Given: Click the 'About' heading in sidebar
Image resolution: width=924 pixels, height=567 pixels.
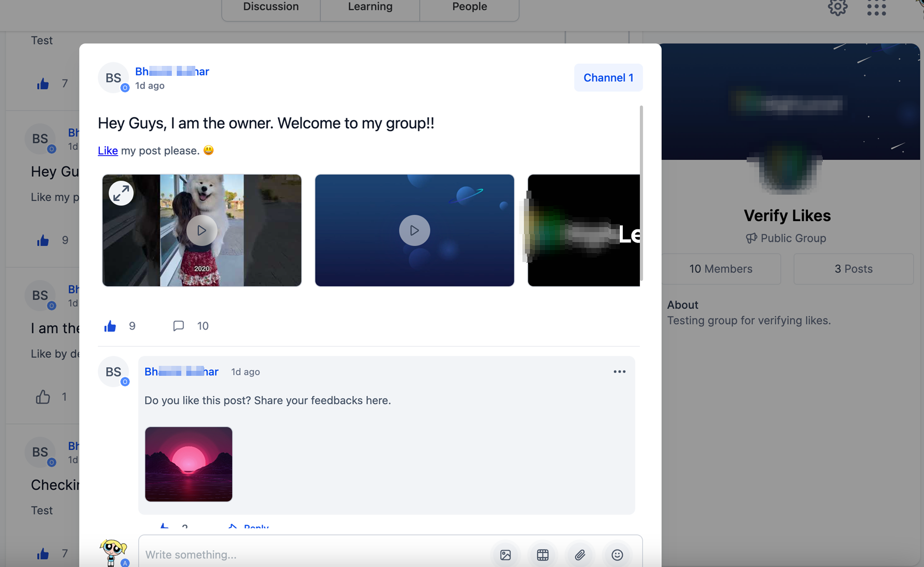Looking at the screenshot, I should tap(683, 305).
